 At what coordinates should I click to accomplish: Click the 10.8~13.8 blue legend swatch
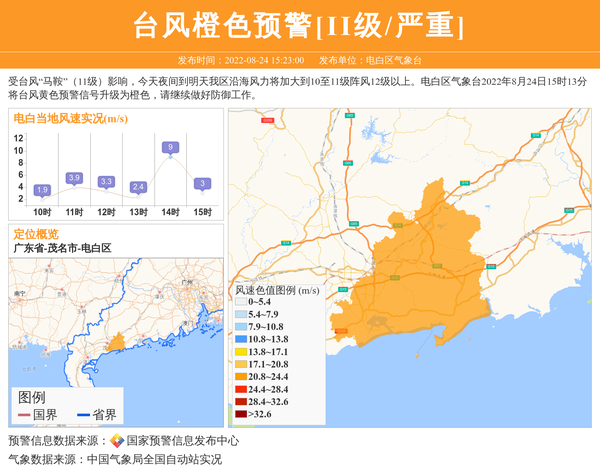click(x=240, y=339)
